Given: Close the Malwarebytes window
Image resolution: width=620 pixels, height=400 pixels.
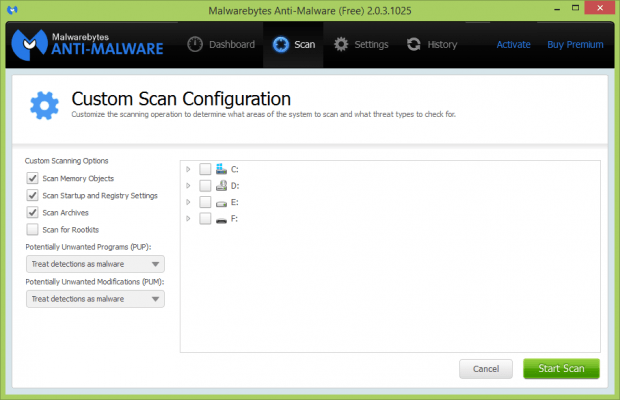Looking at the screenshot, I should pyautogui.click(x=600, y=8).
